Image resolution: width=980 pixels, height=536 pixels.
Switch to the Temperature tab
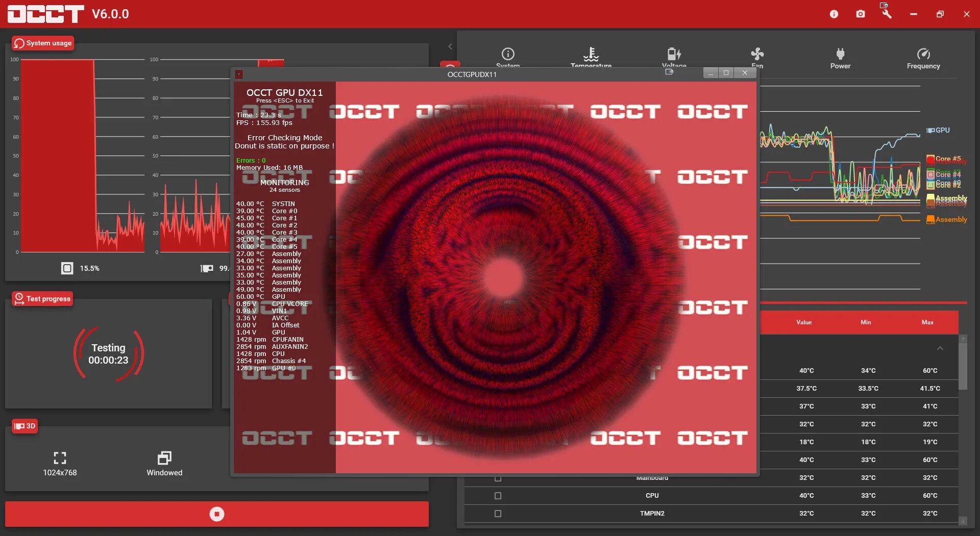click(591, 58)
